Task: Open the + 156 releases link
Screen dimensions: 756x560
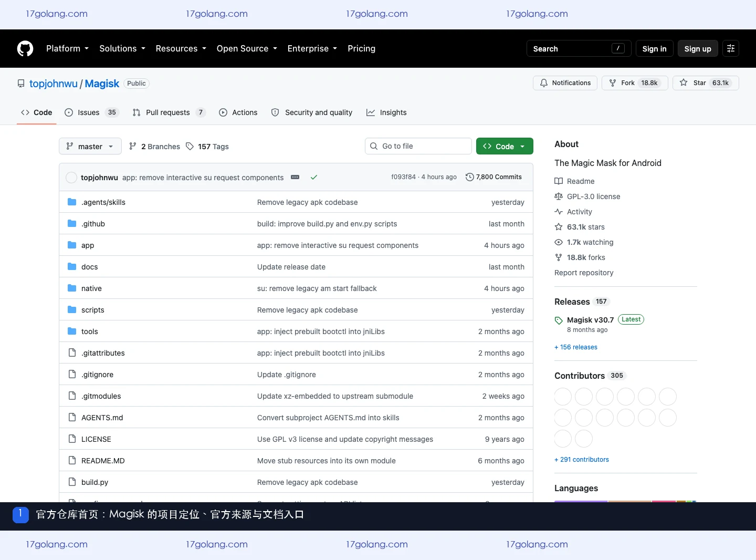Action: pos(576,347)
